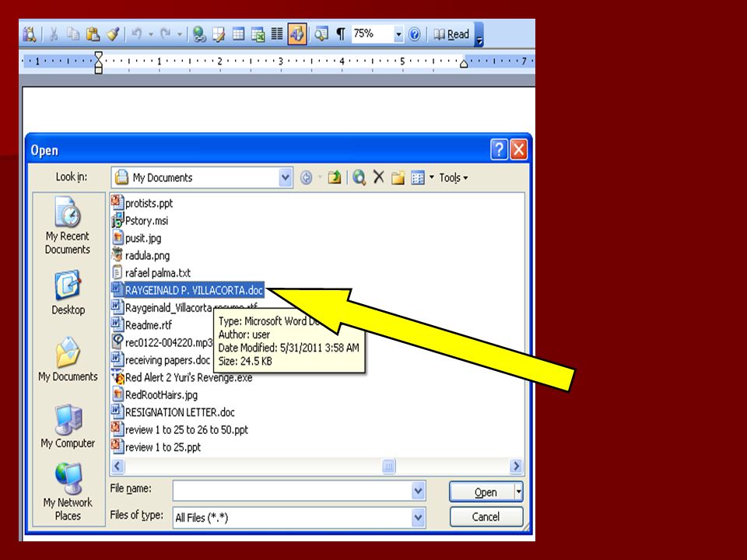This screenshot has width=747, height=560.
Task: Click the 75% zoom value box
Action: (373, 33)
